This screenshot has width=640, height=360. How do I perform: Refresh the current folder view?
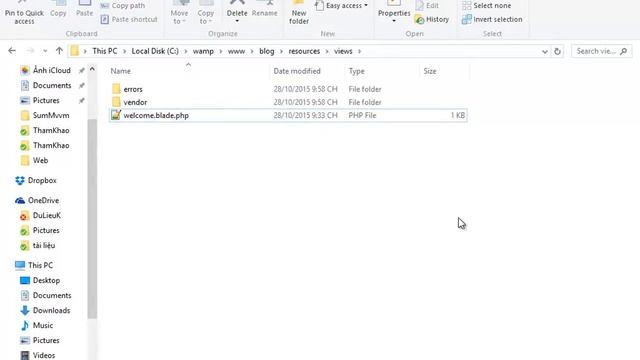point(557,51)
